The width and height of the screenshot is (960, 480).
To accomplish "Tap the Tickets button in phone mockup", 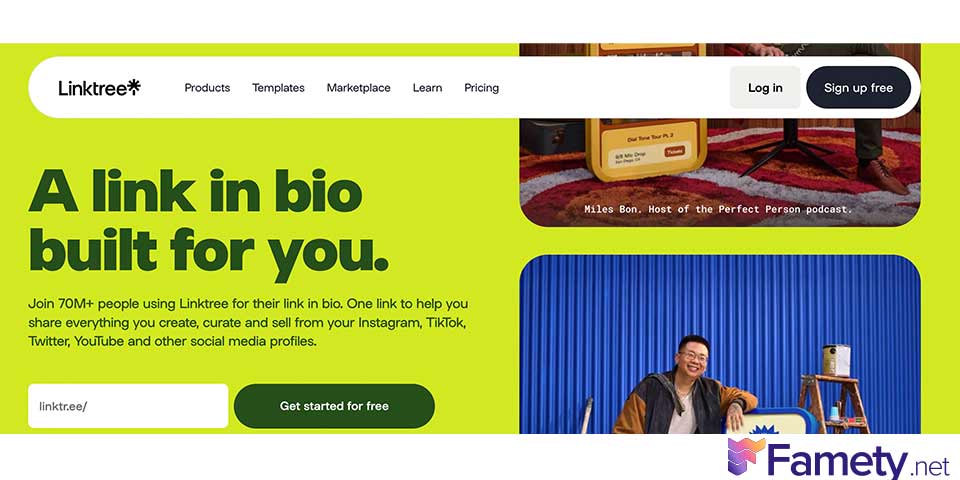I will click(x=675, y=151).
